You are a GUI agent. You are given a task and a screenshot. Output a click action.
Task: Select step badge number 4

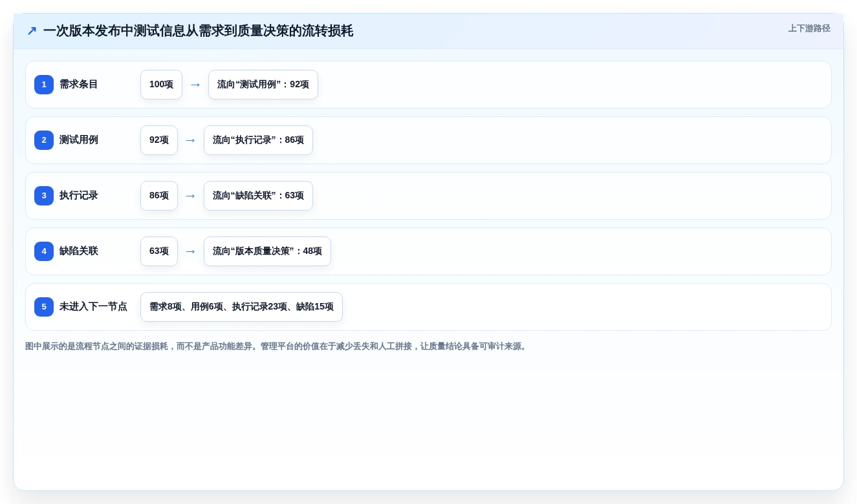44,251
